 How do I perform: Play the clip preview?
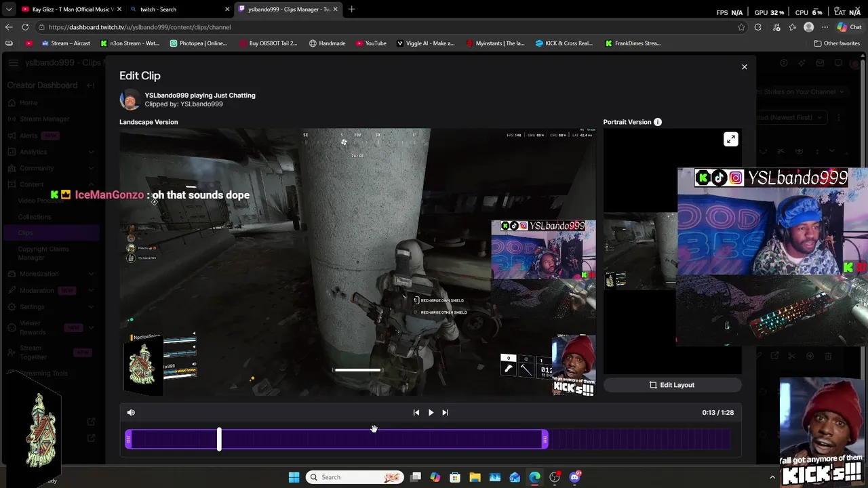click(431, 412)
